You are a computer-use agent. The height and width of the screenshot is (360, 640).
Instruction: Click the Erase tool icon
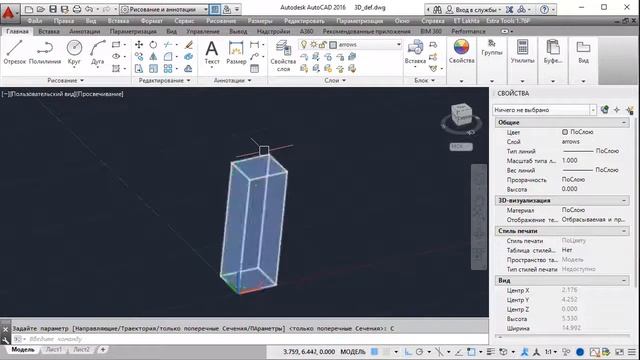point(188,44)
